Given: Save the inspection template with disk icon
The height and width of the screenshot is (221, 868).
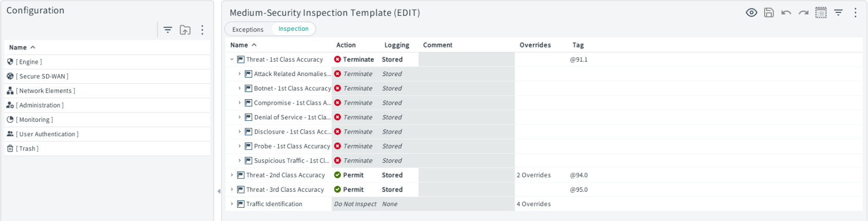Looking at the screenshot, I should [x=769, y=13].
